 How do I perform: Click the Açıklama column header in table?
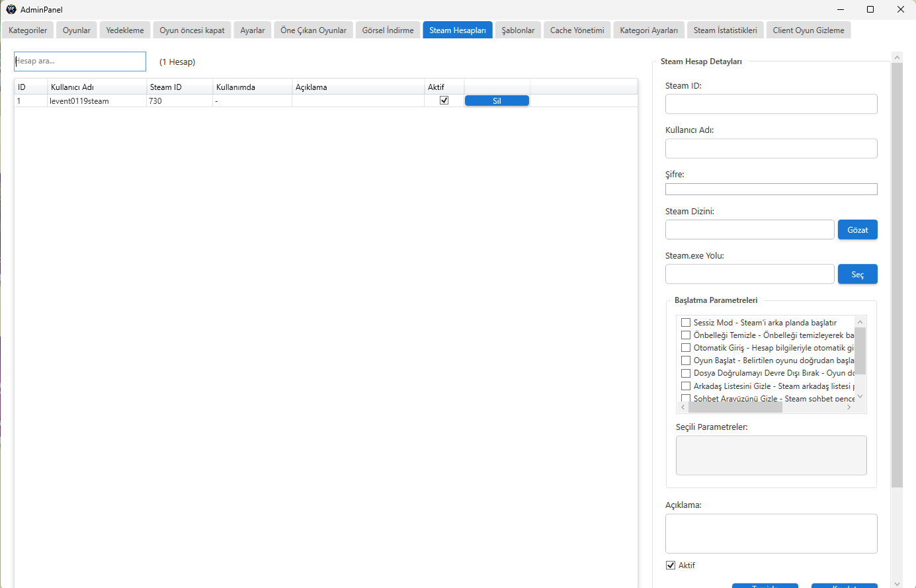(358, 87)
